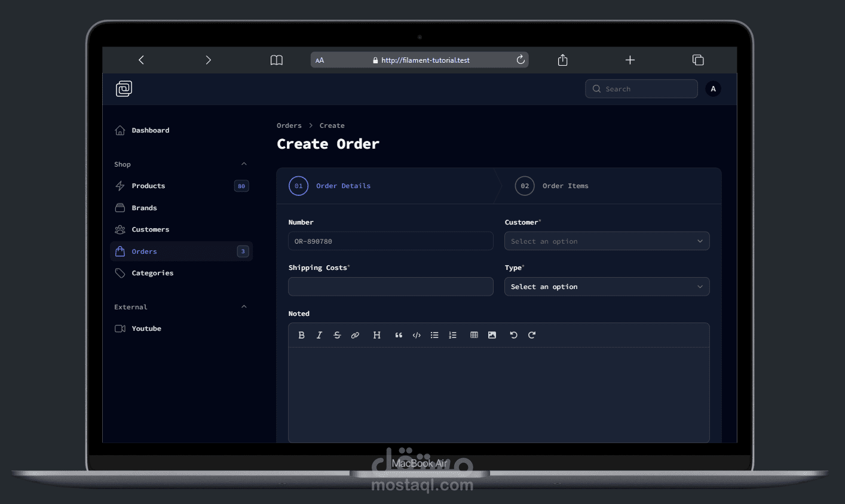The width and height of the screenshot is (845, 504).
Task: Open Products in the sidebar
Action: [x=181, y=186]
